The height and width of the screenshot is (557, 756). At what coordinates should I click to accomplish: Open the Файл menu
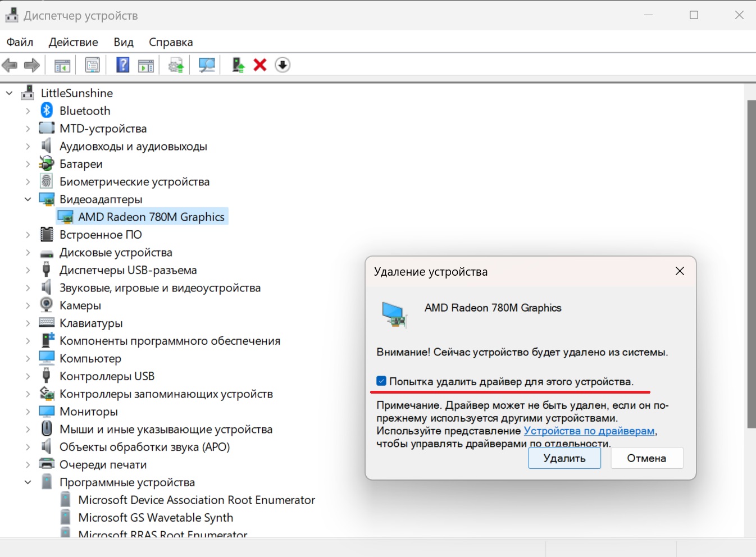coord(20,42)
